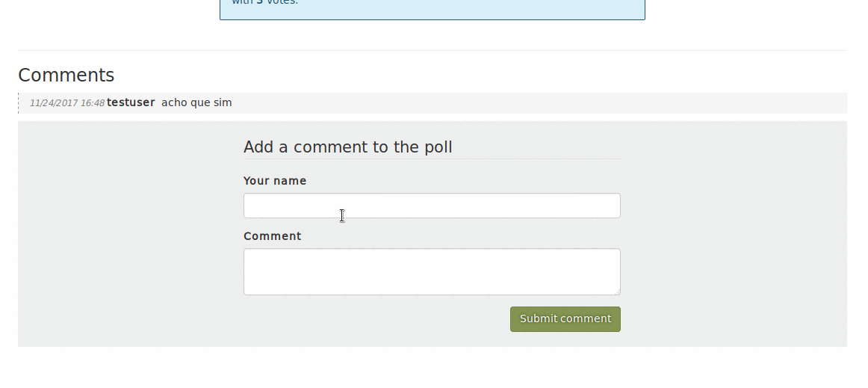This screenshot has height=388, width=868.
Task: Select the Comments section heading
Action: point(66,76)
